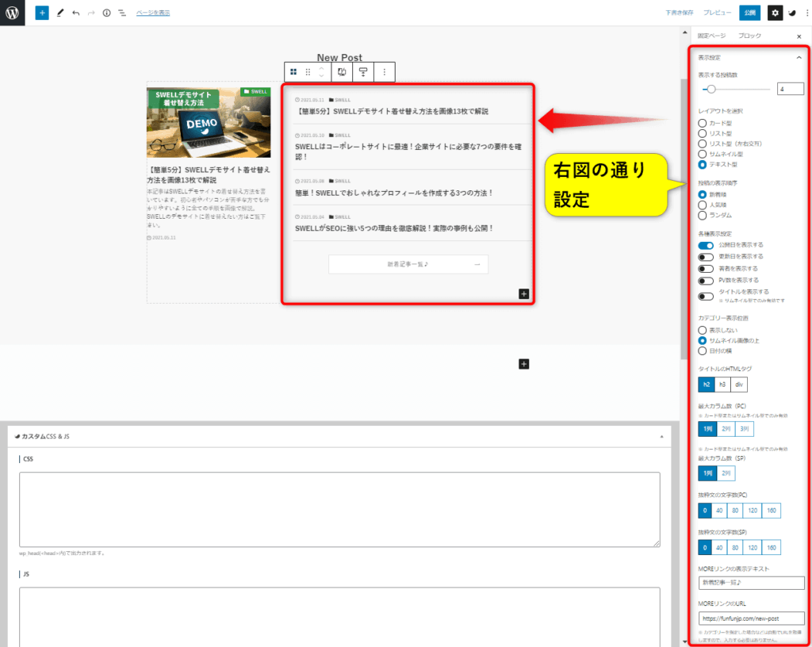Click the sidebar scroll-down arrow
812x647 pixels.
tap(685, 641)
